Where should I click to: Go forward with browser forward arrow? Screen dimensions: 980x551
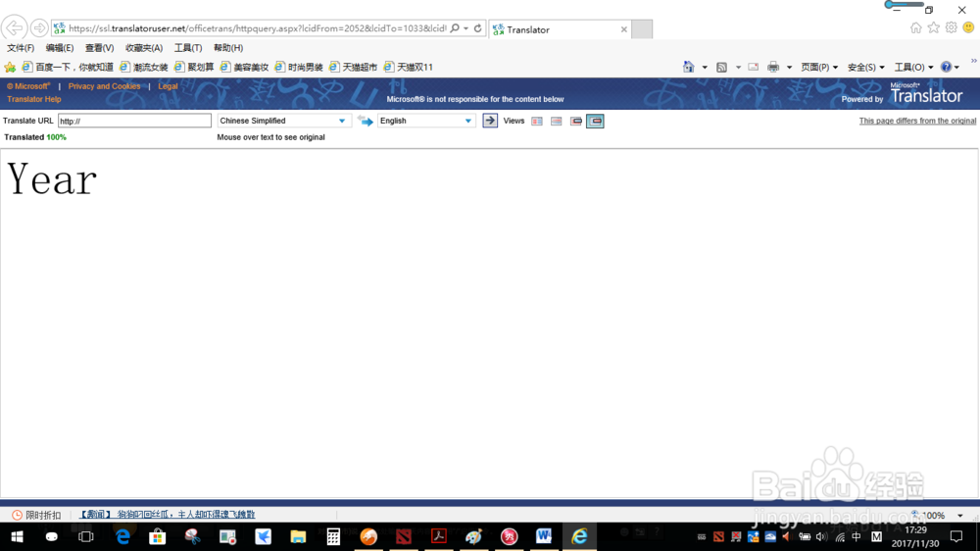[x=39, y=28]
